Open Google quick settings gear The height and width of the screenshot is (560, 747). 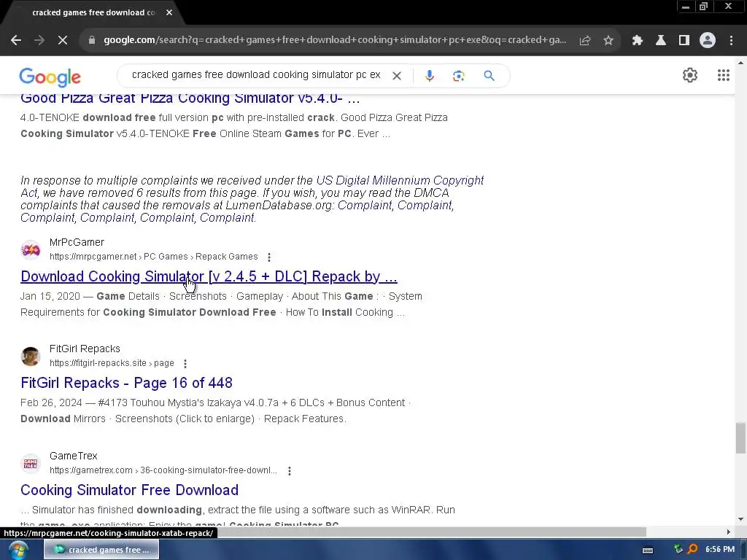pyautogui.click(x=690, y=75)
